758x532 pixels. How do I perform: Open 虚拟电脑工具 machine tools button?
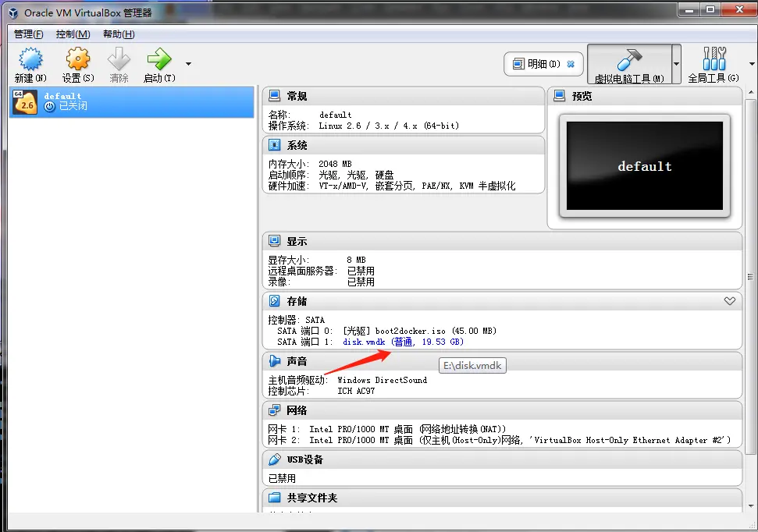(629, 64)
